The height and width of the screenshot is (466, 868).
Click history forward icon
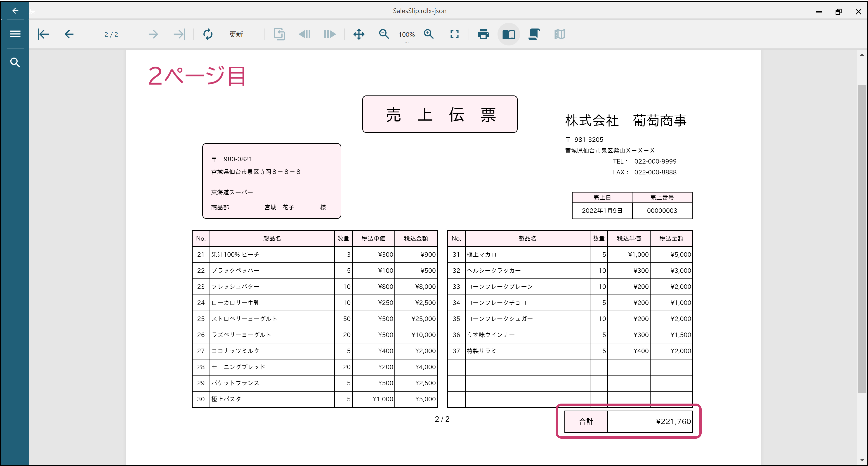(x=330, y=34)
